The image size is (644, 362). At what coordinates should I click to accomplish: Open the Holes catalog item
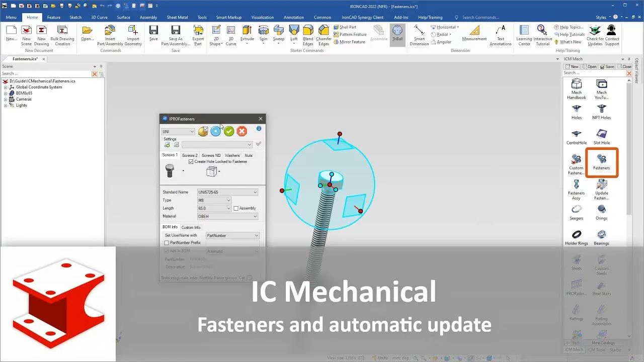pyautogui.click(x=577, y=112)
